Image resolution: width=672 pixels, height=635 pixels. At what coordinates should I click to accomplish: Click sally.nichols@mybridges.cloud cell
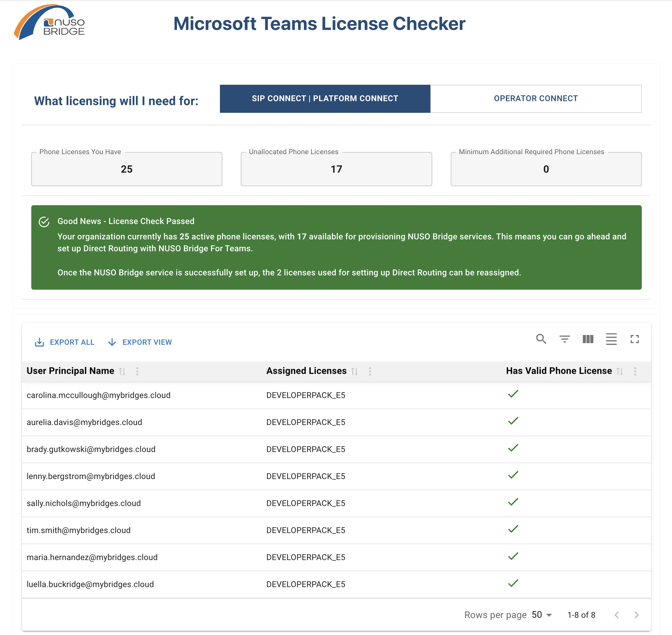(x=84, y=503)
